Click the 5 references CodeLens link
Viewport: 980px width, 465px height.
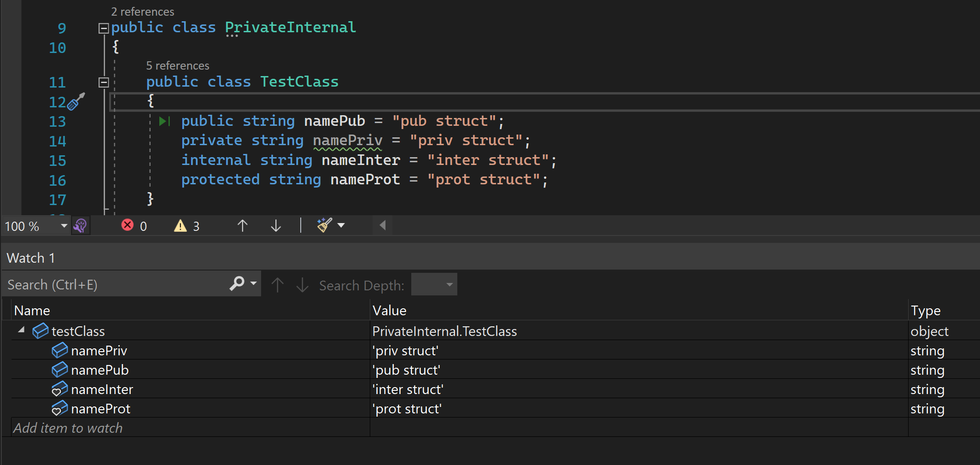click(178, 65)
